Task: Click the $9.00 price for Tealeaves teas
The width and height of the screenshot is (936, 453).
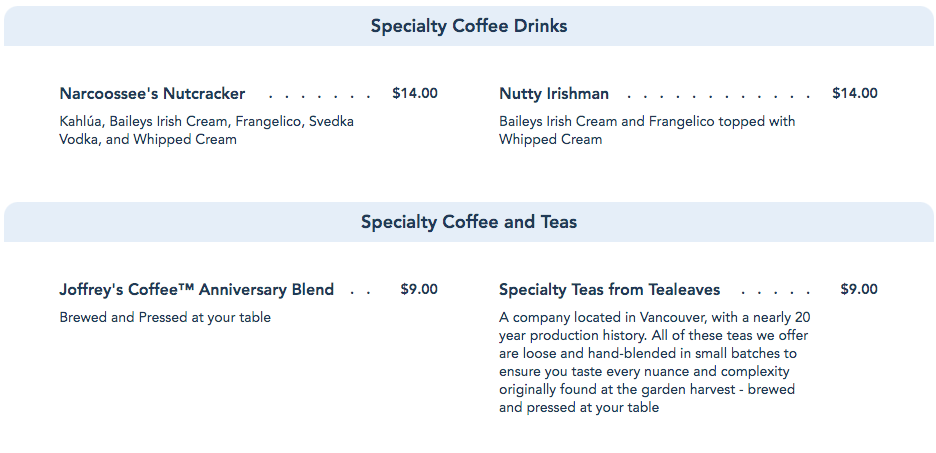Action: point(858,290)
